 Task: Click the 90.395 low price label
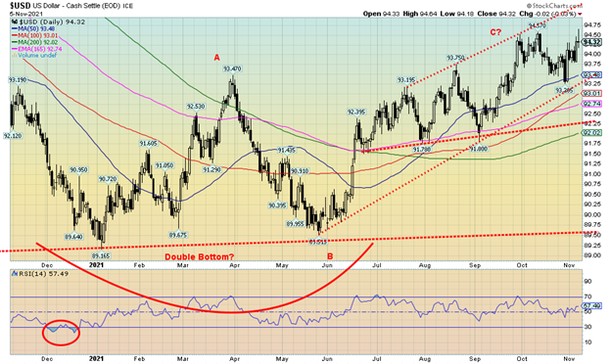coord(277,205)
